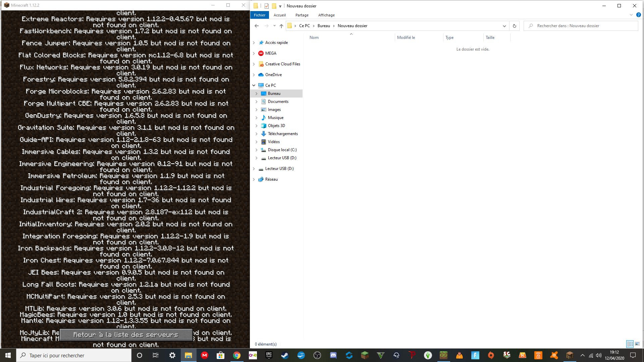Viewport: 644px width, 362px height.
Task: Open Minecraft grass block taskbar icon
Action: tap(365, 355)
